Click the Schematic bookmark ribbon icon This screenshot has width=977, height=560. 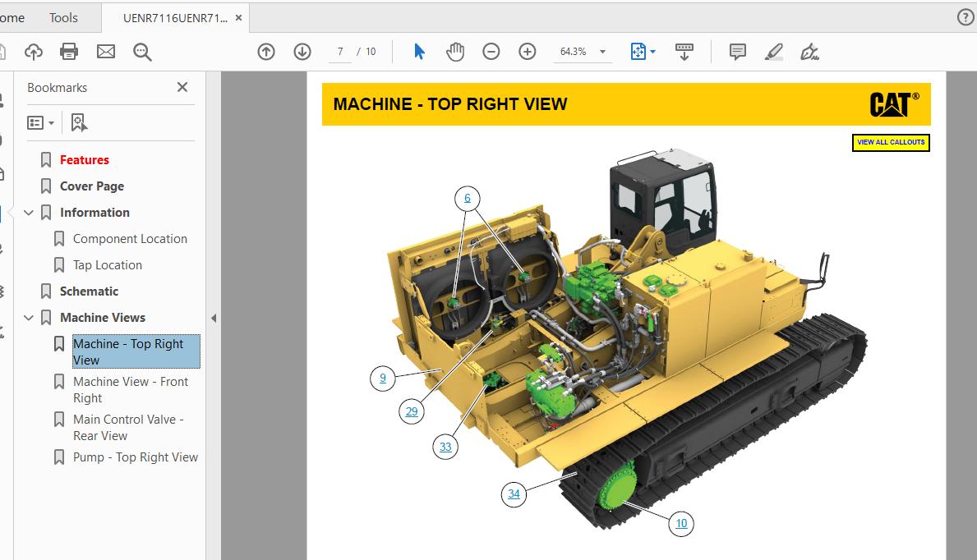pos(46,291)
